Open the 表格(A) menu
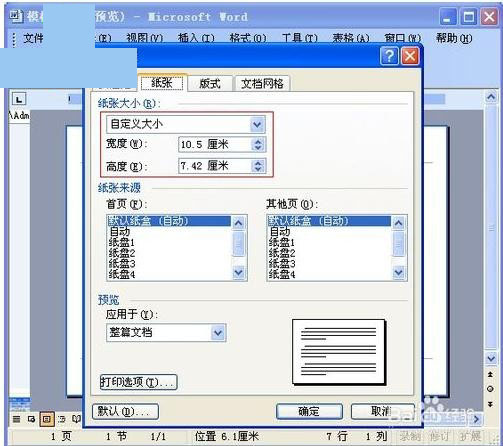503x446 pixels. tap(351, 39)
